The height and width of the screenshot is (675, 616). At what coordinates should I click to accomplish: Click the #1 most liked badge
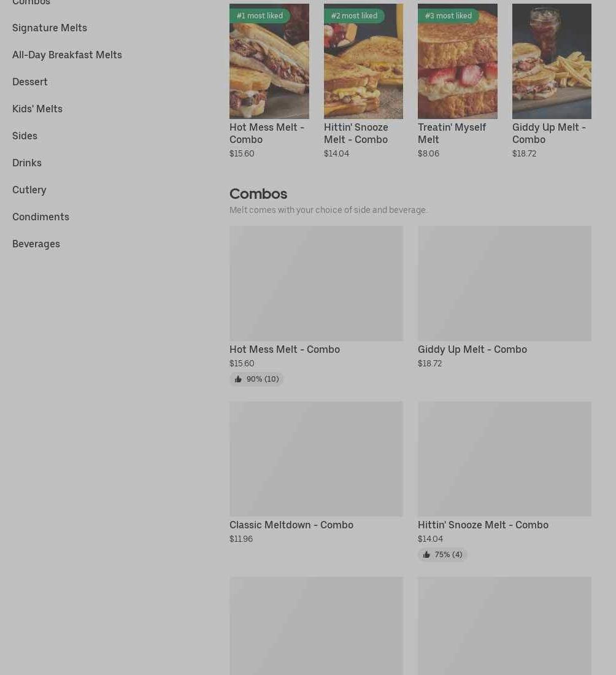pos(260,16)
